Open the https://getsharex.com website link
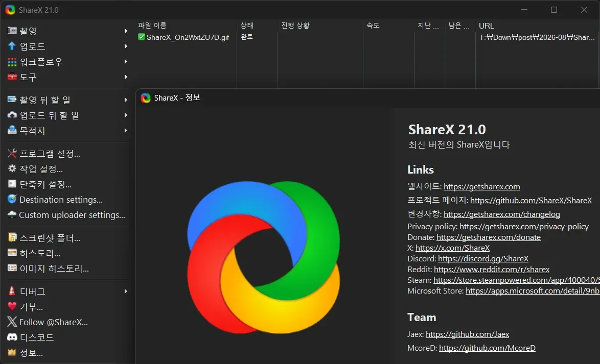The image size is (600, 364). [x=482, y=186]
